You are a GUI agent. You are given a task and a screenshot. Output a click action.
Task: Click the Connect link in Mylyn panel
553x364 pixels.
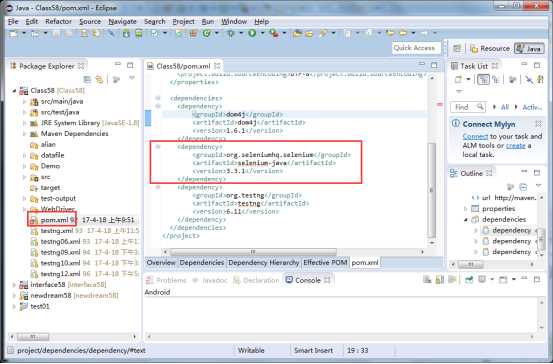click(x=475, y=136)
